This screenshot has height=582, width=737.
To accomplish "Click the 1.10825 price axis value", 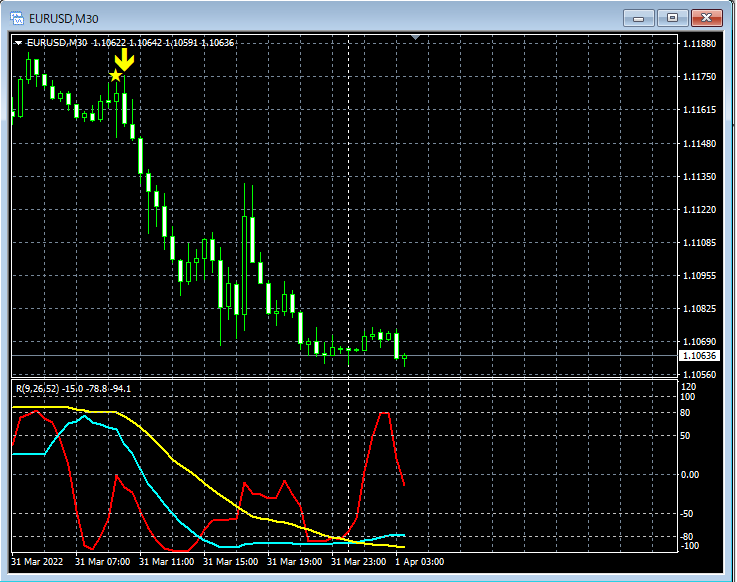I will (x=699, y=309).
